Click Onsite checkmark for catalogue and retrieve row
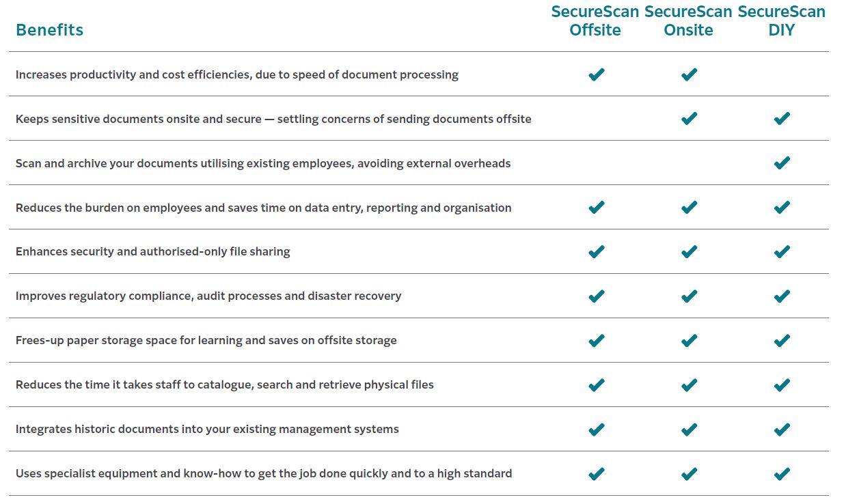Screen dimensions: 846x504 point(689,385)
